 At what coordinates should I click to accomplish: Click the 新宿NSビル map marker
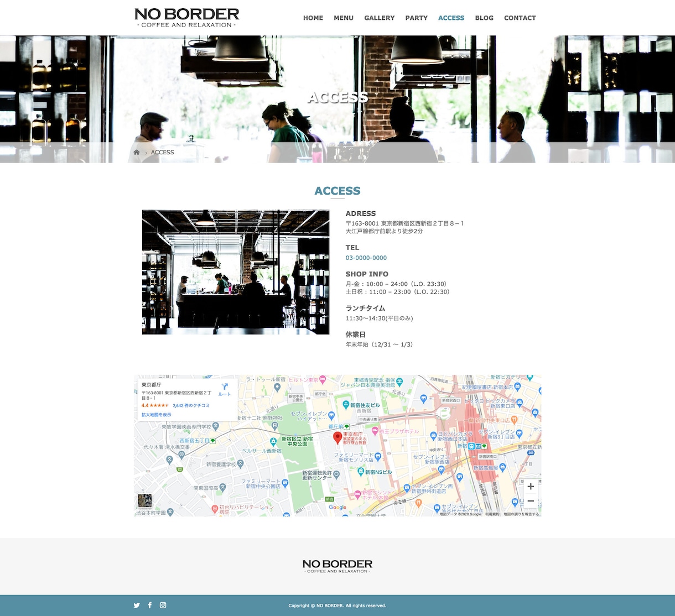360,472
